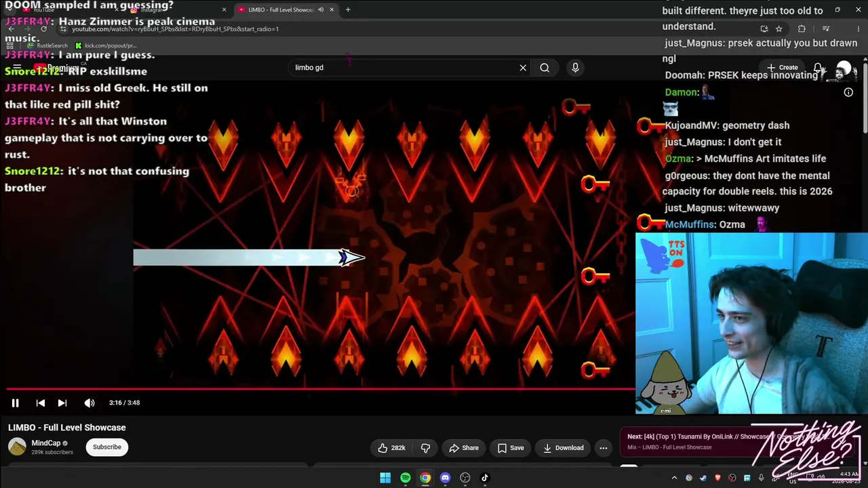Download the LIMBO video
The width and height of the screenshot is (868, 488).
tap(563, 448)
